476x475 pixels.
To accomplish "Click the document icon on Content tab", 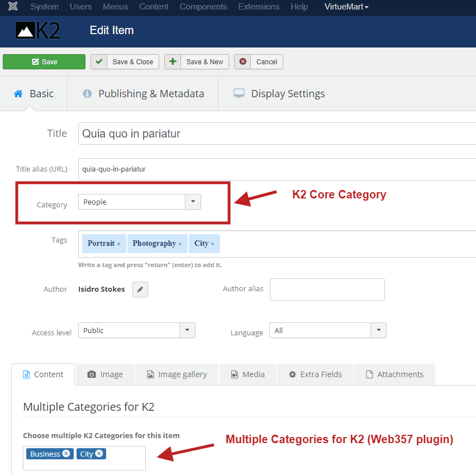I will pyautogui.click(x=26, y=374).
